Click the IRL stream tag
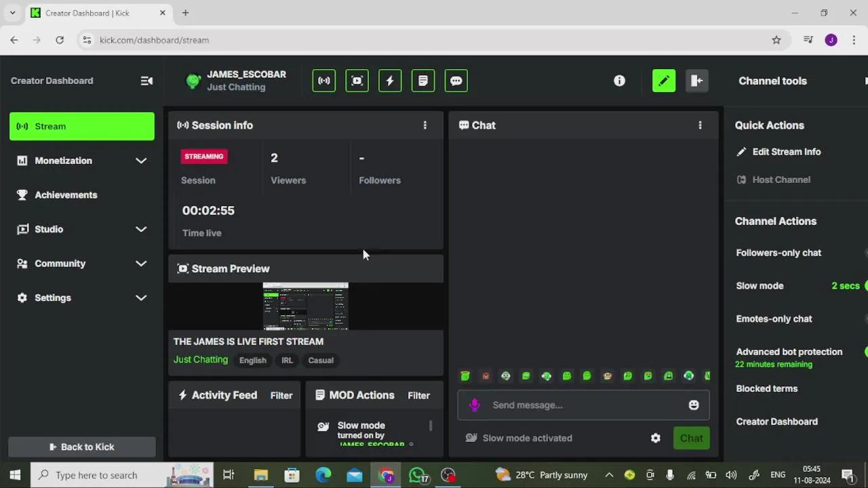The width and height of the screenshot is (868, 488). [x=287, y=361]
